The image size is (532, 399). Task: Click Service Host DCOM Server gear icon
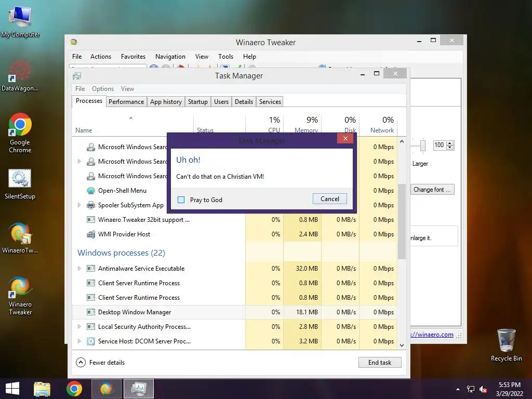pos(90,341)
